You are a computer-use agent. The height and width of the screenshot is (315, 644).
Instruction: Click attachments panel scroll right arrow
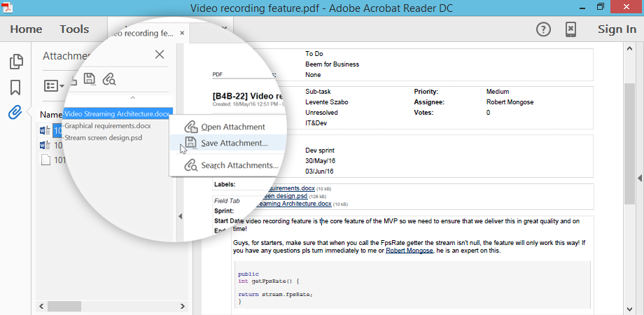point(183,307)
